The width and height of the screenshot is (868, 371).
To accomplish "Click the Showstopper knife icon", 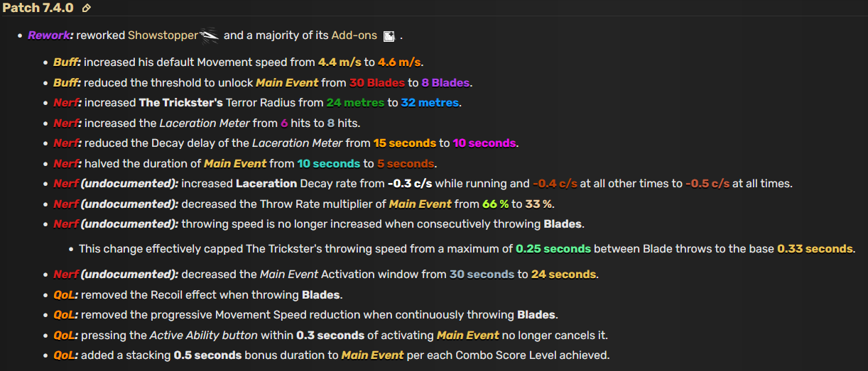I will tap(210, 35).
